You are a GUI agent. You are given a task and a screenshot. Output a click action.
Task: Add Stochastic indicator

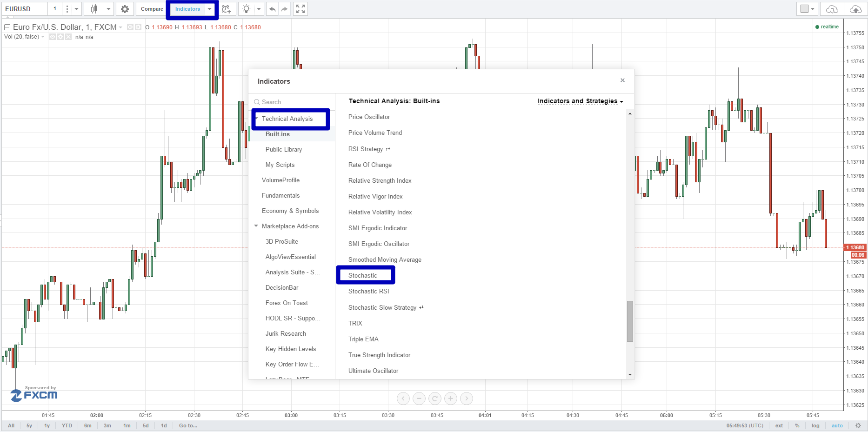[363, 275]
